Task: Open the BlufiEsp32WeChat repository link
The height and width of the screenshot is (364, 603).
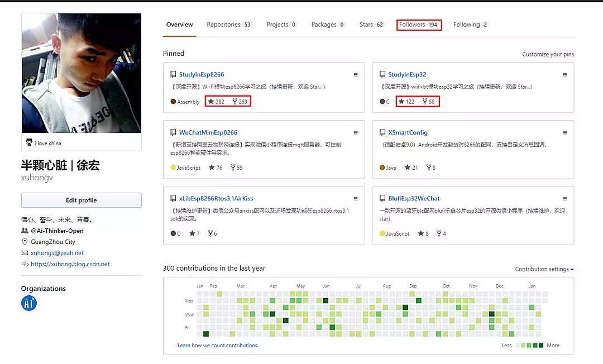Action: tap(414, 198)
